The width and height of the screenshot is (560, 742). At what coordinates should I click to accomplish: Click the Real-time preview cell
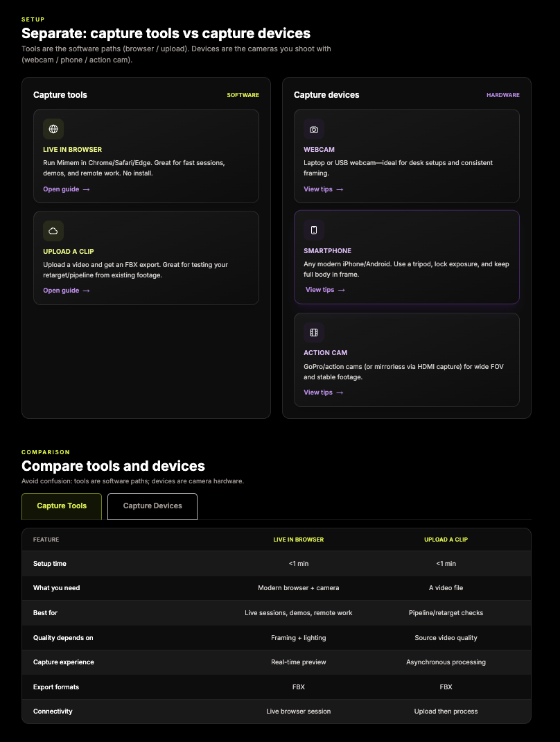click(x=299, y=662)
